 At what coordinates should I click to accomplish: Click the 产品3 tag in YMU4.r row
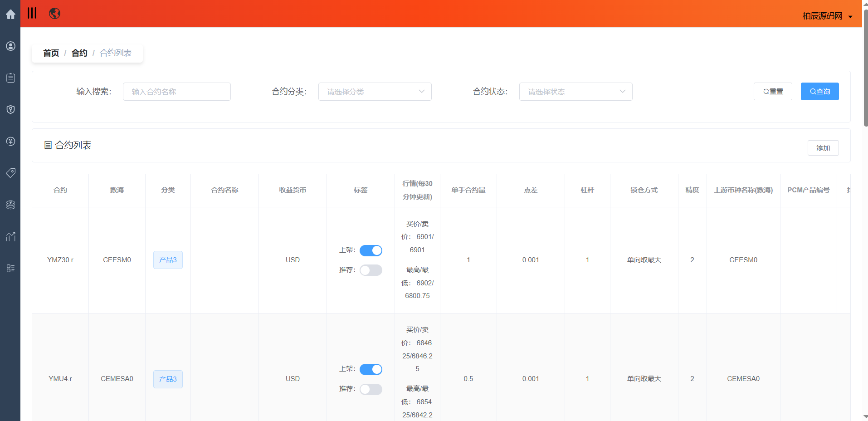(x=168, y=379)
